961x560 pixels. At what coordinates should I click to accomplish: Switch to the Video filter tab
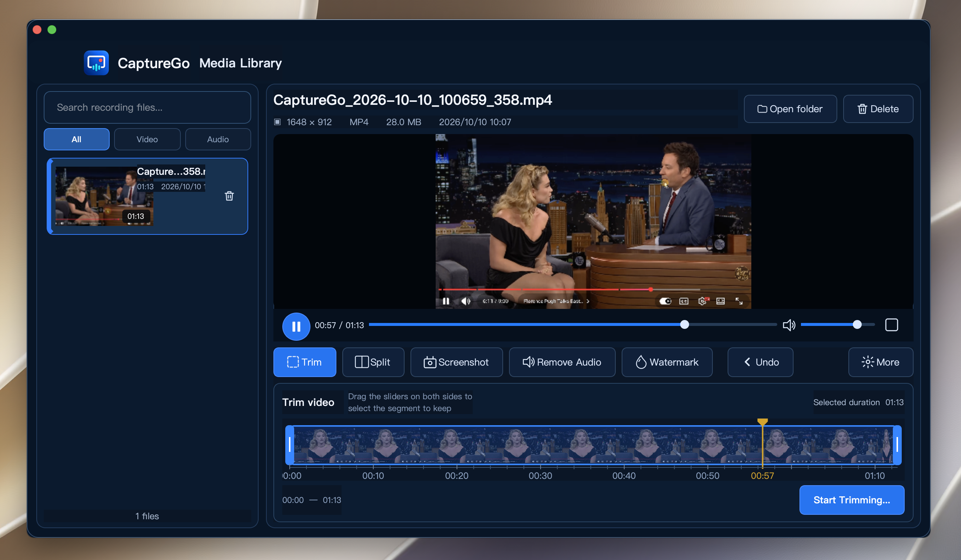point(147,139)
